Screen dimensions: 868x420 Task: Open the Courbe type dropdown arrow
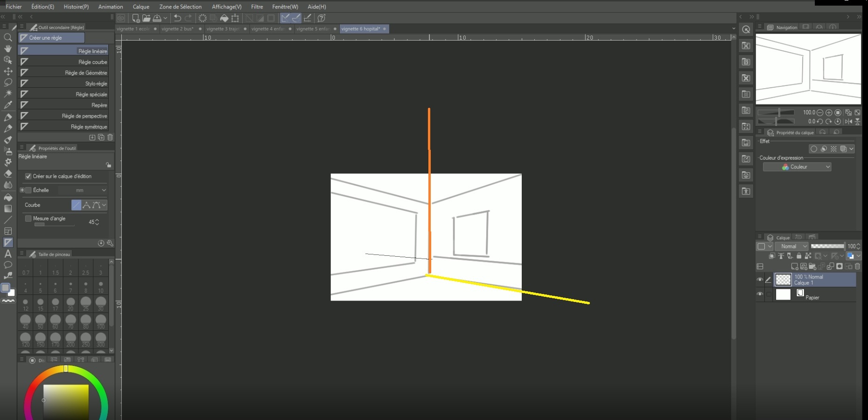(x=104, y=205)
